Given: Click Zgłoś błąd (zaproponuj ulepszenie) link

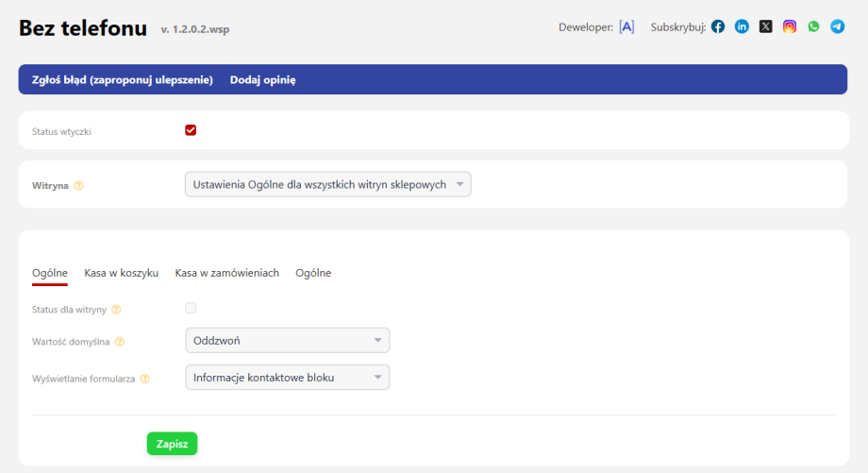Looking at the screenshot, I should pyautogui.click(x=123, y=80).
